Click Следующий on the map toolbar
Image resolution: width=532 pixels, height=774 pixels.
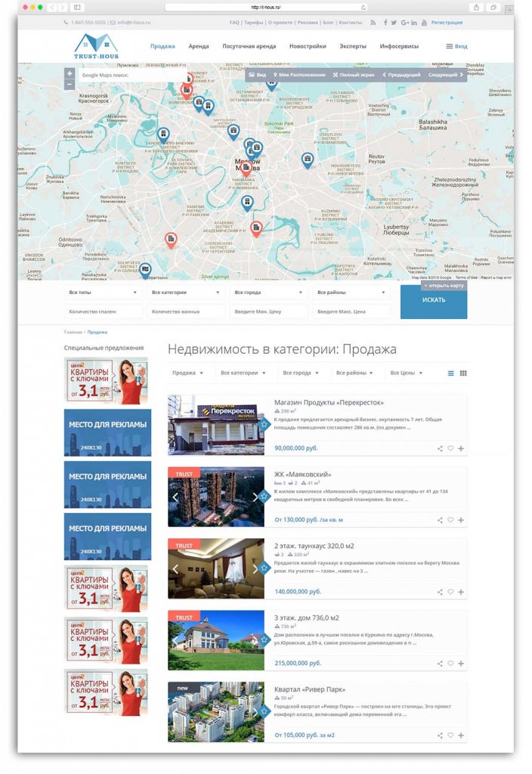[446, 75]
